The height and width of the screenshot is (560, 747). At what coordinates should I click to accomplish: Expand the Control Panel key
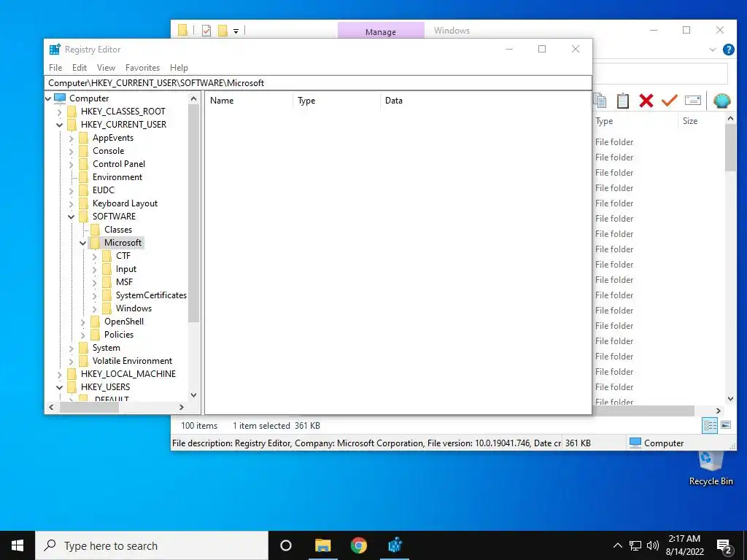[x=71, y=164]
